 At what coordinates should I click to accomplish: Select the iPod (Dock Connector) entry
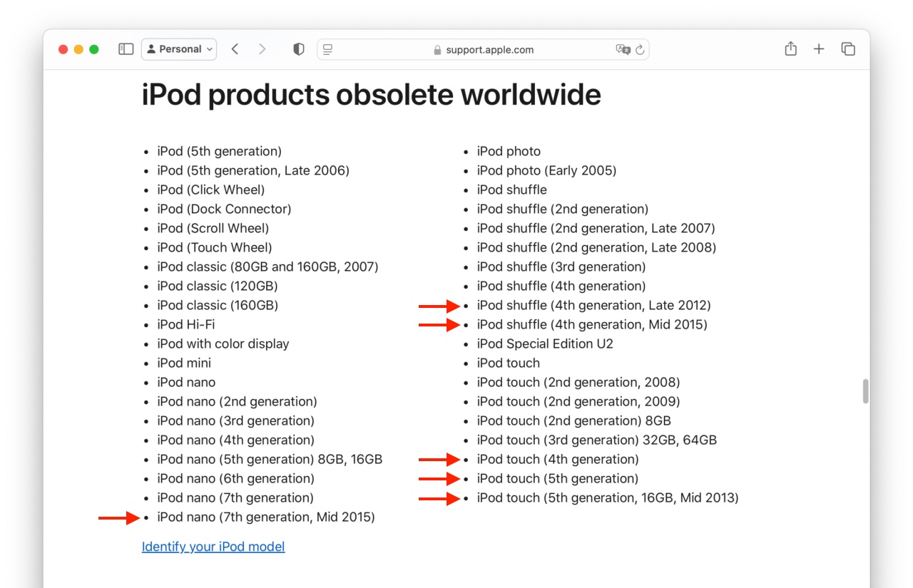tap(224, 209)
